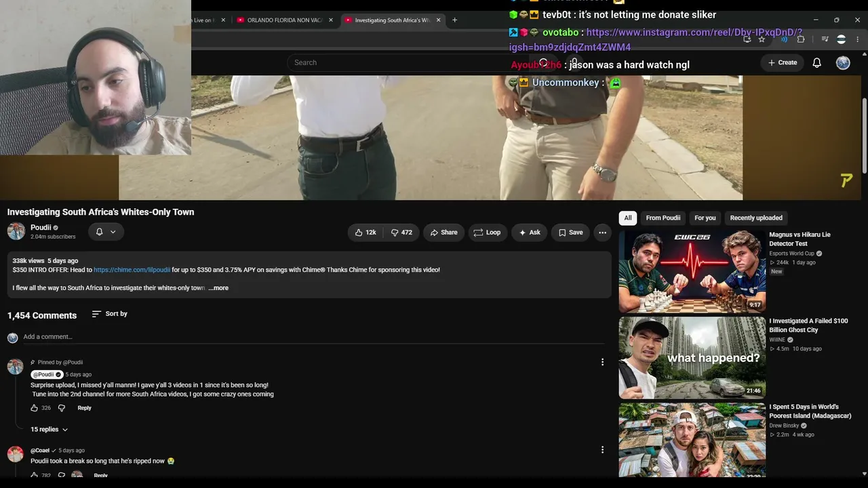This screenshot has height=488, width=868.
Task: Focus the Add a comment field
Action: [x=312, y=337]
